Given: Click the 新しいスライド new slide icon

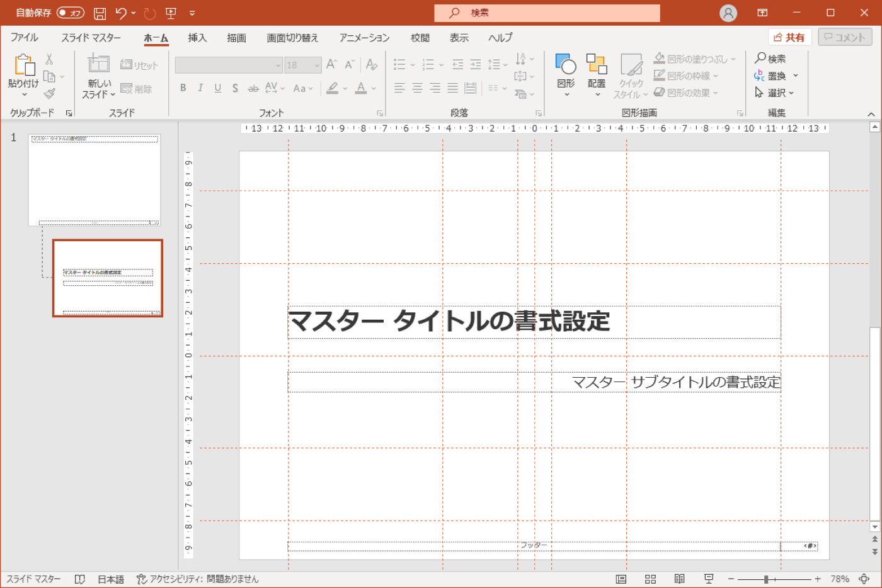Looking at the screenshot, I should (x=98, y=63).
